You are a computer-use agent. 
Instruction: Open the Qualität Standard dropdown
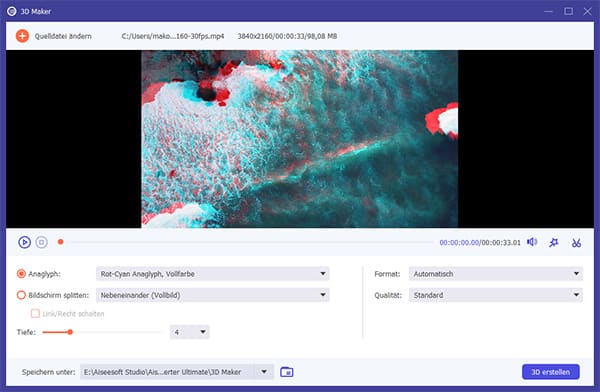[x=496, y=295]
